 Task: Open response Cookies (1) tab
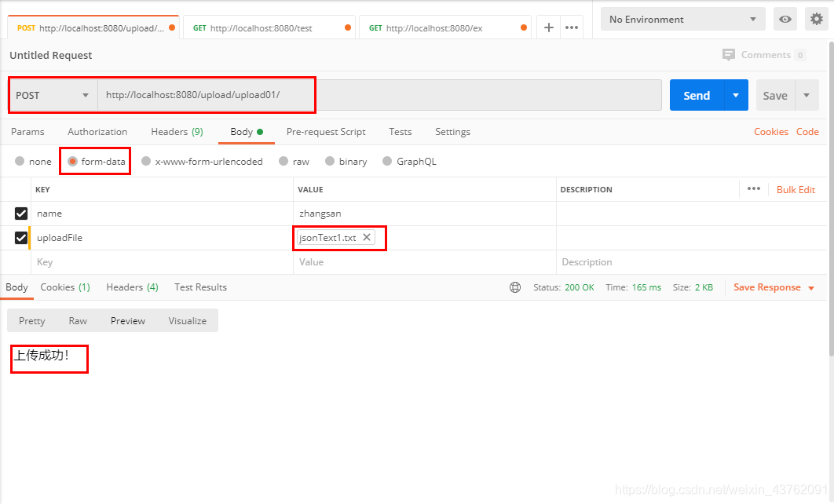click(x=65, y=287)
